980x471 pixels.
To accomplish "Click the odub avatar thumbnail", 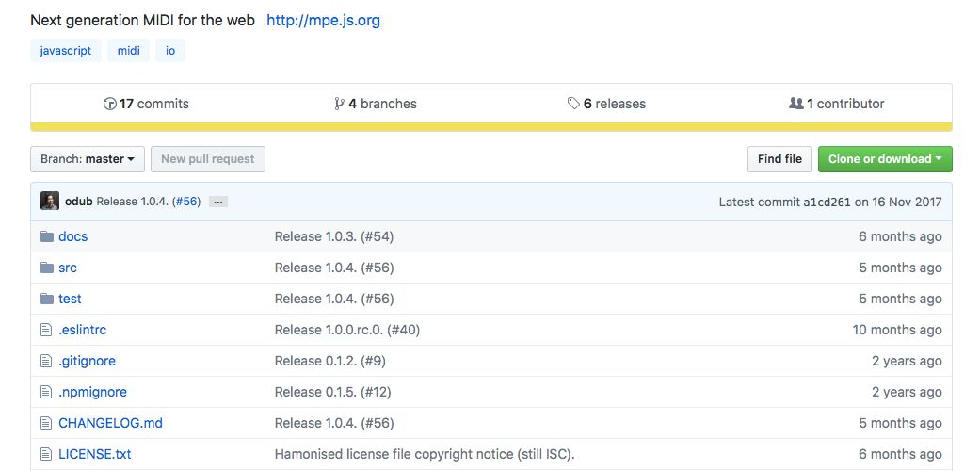I will coord(50,201).
